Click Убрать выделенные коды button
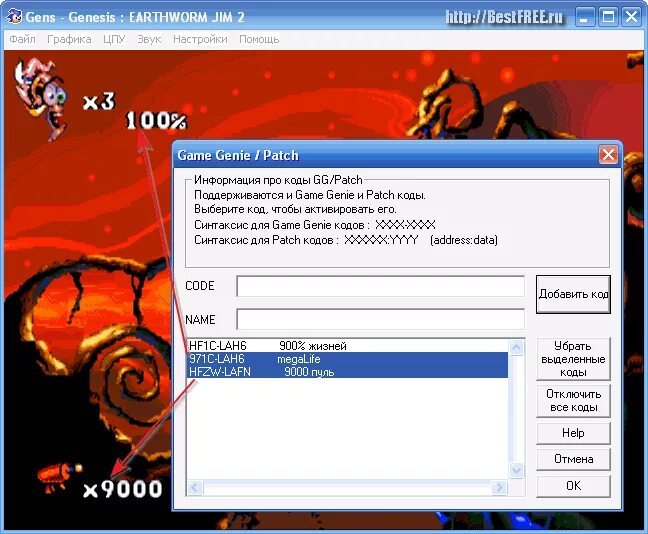648x534 pixels. click(573, 359)
